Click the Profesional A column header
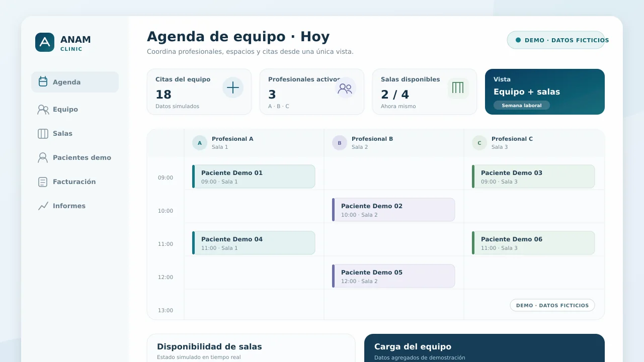Viewport: 644px width, 362px height. pyautogui.click(x=254, y=143)
